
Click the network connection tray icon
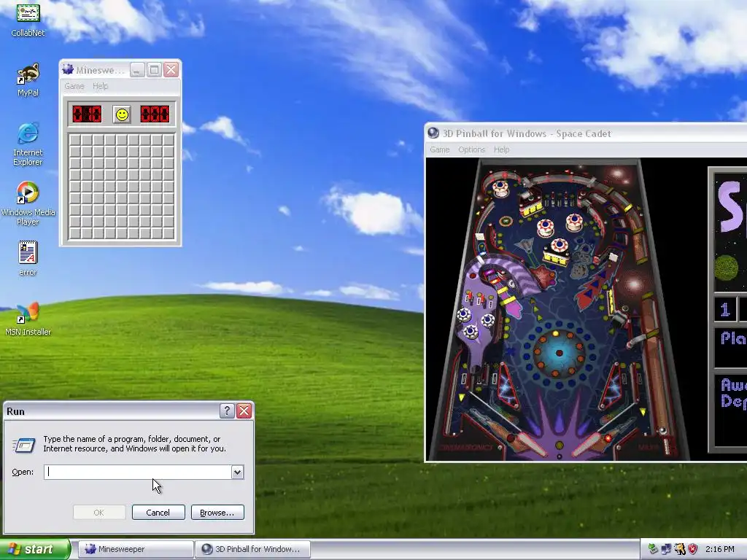pyautogui.click(x=666, y=549)
